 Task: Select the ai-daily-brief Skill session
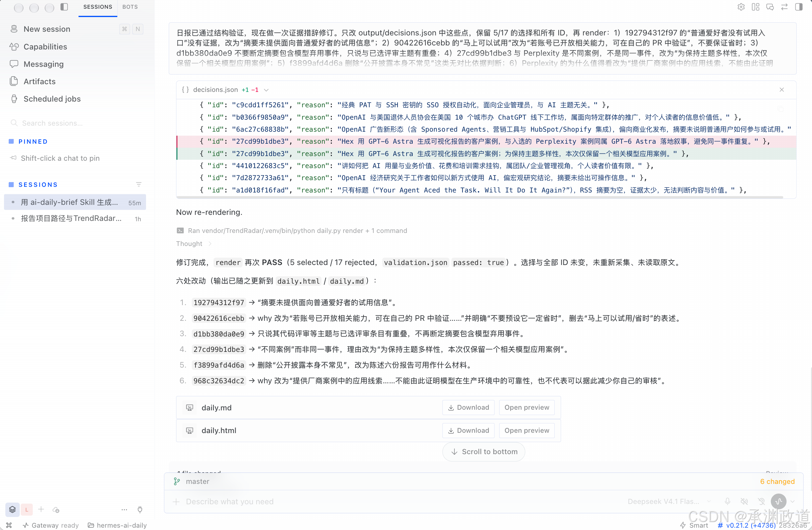(x=75, y=202)
